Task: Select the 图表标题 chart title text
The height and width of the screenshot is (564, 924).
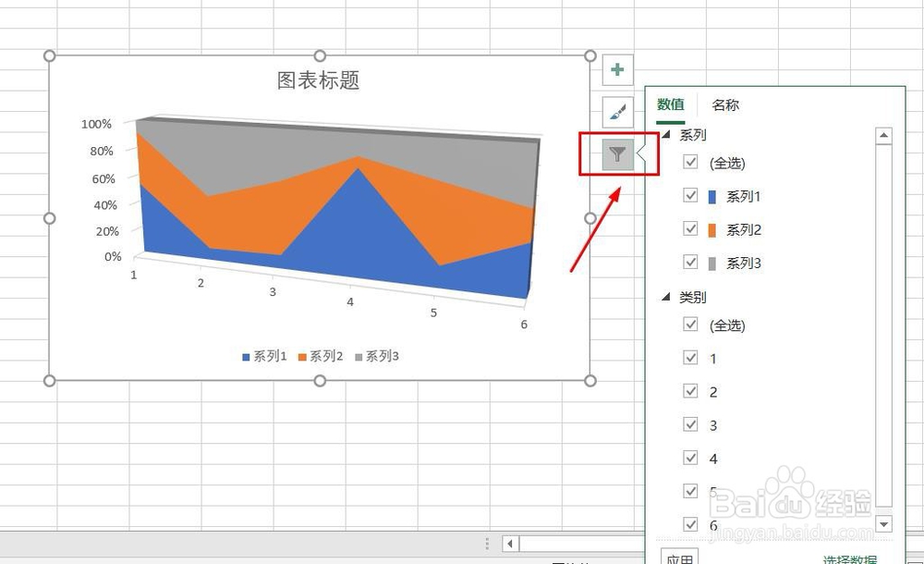Action: click(x=318, y=81)
